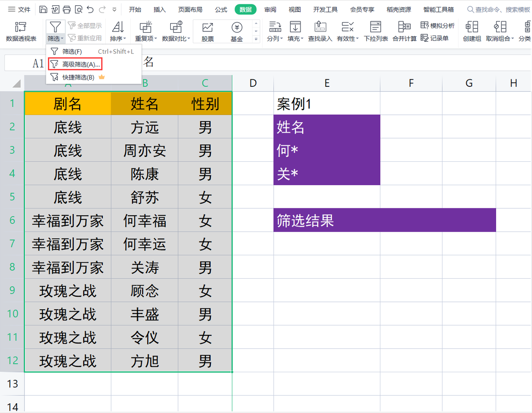The height and width of the screenshot is (413, 532).
Task: Click the 股票 stock data icon
Action: coord(207,31)
